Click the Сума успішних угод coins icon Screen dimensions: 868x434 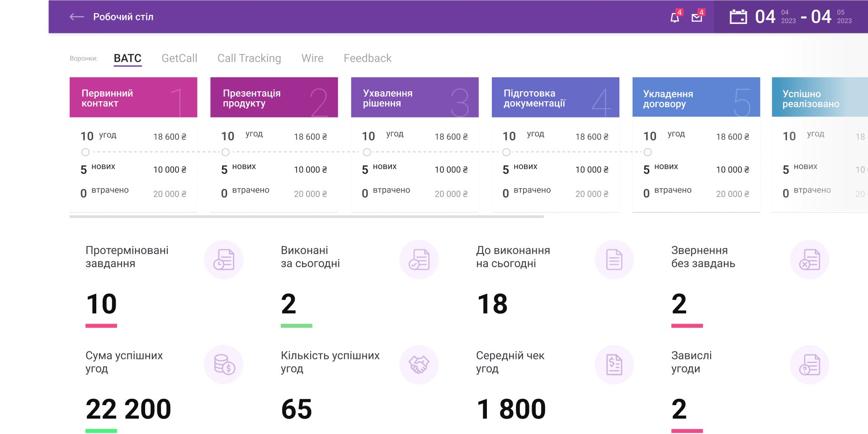click(x=224, y=364)
